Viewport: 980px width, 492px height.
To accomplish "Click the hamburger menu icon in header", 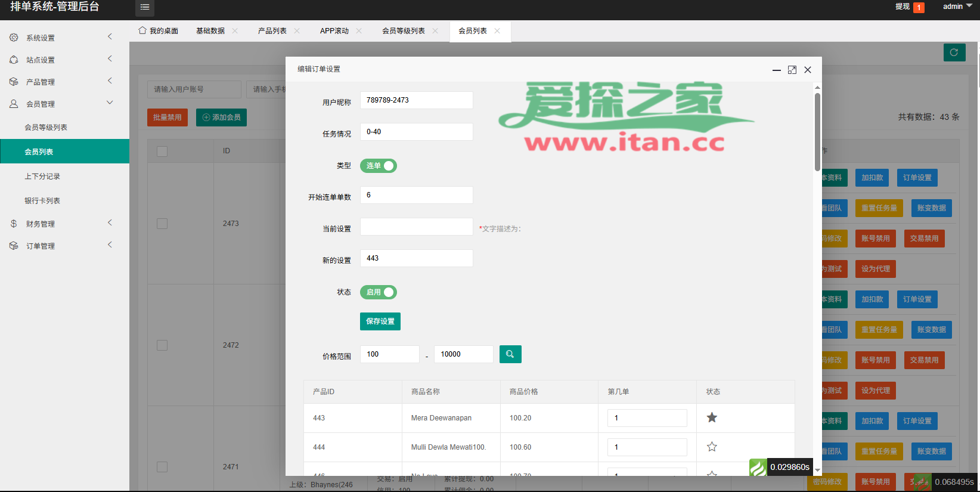I will tap(144, 7).
